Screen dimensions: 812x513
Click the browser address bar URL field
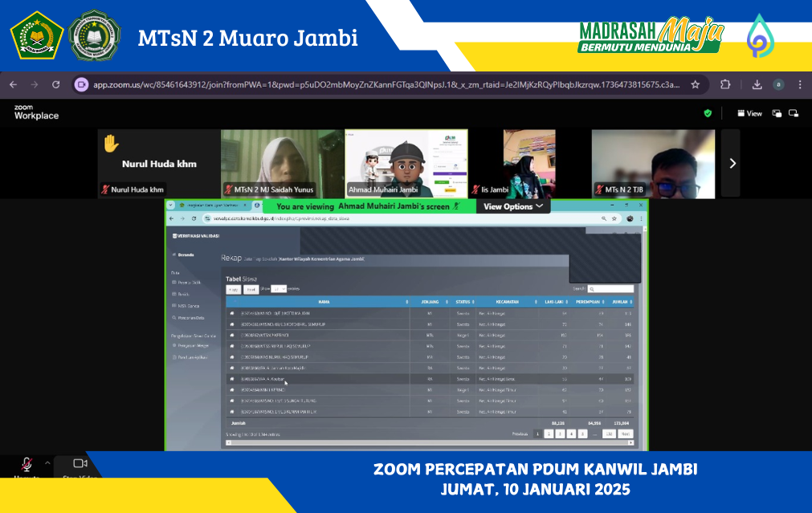tap(321, 83)
